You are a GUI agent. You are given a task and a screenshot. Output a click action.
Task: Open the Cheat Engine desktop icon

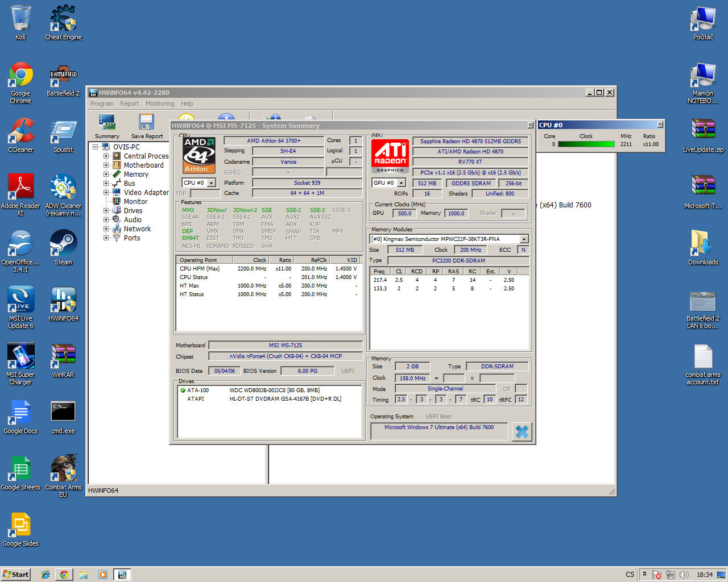pos(63,23)
